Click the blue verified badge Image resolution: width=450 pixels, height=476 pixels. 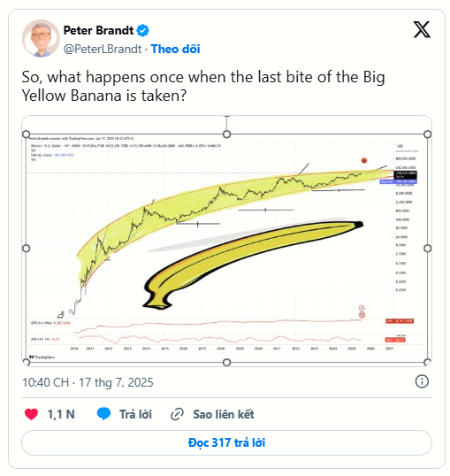142,31
